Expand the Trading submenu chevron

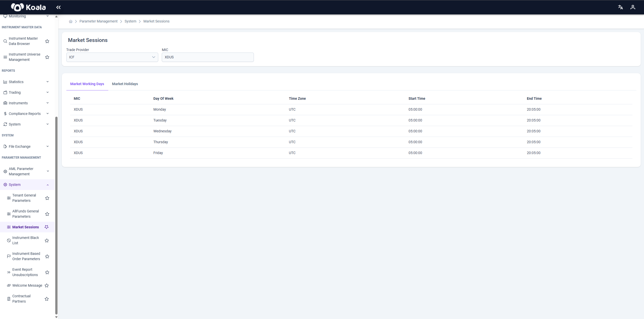pos(47,92)
